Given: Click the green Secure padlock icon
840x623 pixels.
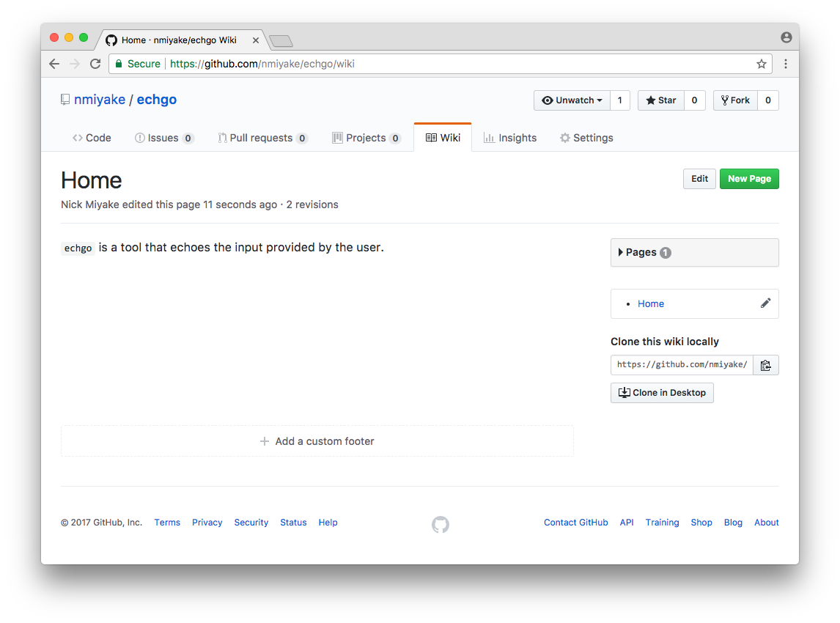Looking at the screenshot, I should [x=119, y=63].
